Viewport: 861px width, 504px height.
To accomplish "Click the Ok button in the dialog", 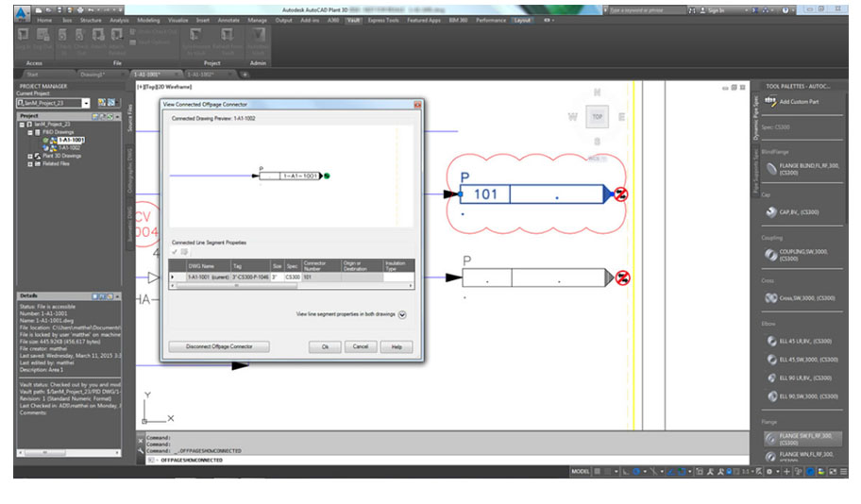I will [325, 346].
